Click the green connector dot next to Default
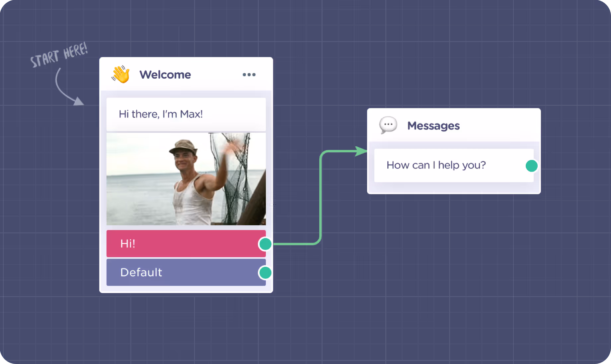Screen dimensions: 611x364 265,272
